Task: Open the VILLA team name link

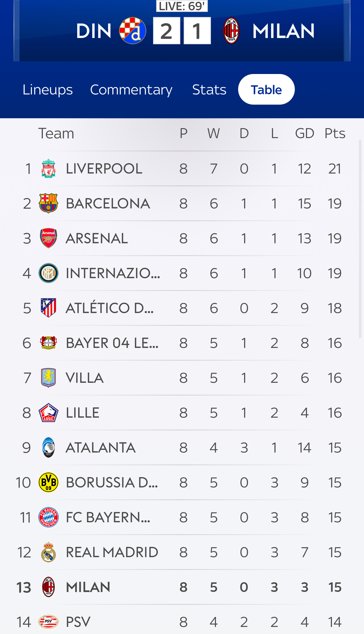Action: (84, 378)
